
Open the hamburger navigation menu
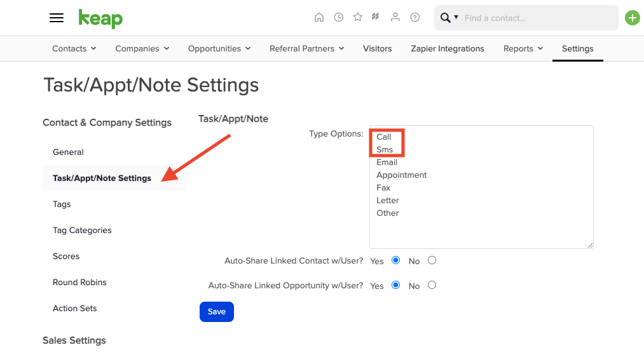(x=57, y=18)
